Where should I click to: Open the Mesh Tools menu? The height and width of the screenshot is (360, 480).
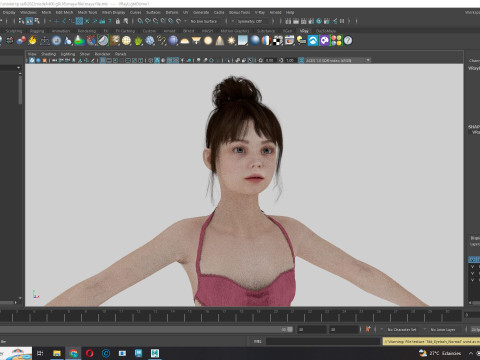(87, 12)
